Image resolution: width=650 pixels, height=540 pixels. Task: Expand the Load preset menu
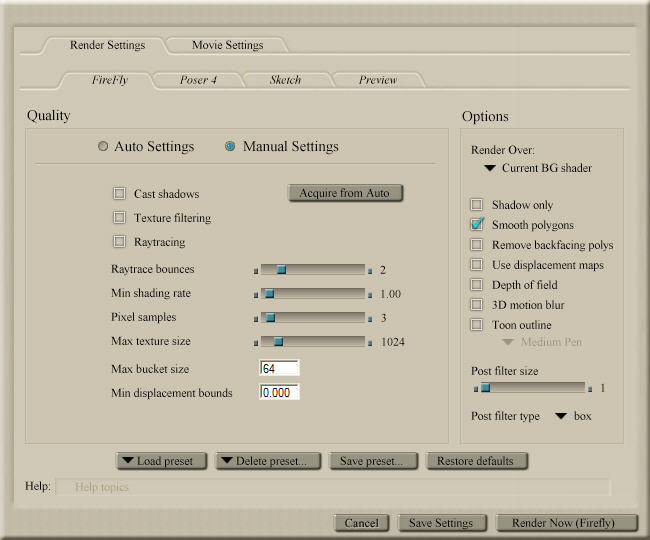click(161, 461)
